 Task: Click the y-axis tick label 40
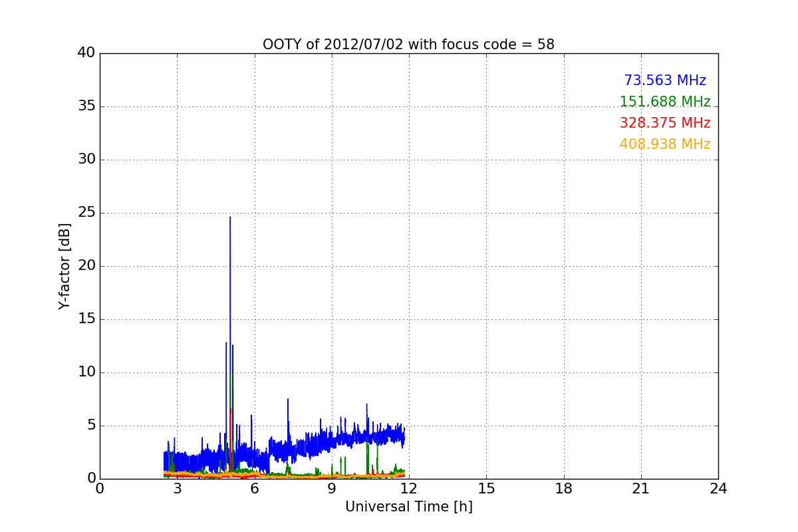pyautogui.click(x=86, y=53)
